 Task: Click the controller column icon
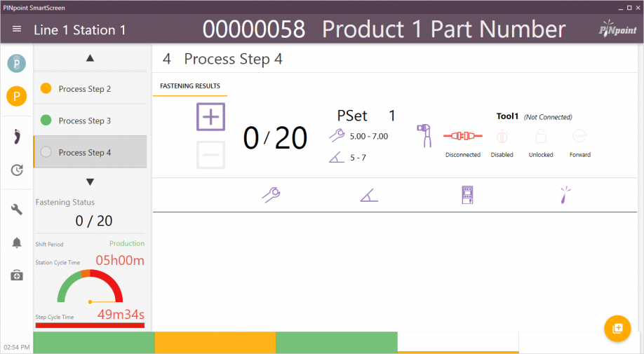point(467,195)
